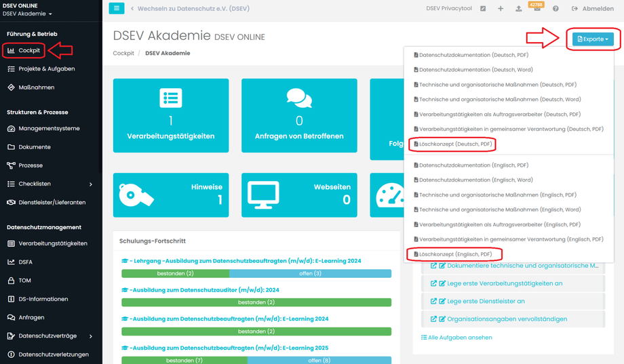This screenshot has height=364, width=624.
Task: Open Anfragen in the sidebar
Action: [26, 317]
